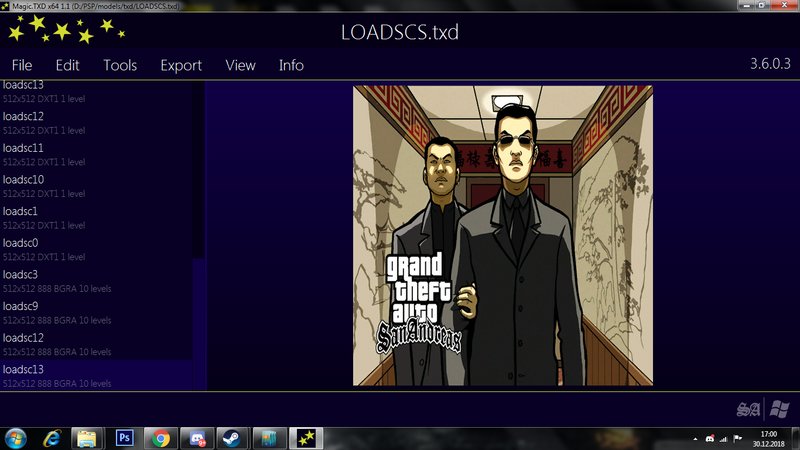Click the network signal tray icon

pos(723,439)
